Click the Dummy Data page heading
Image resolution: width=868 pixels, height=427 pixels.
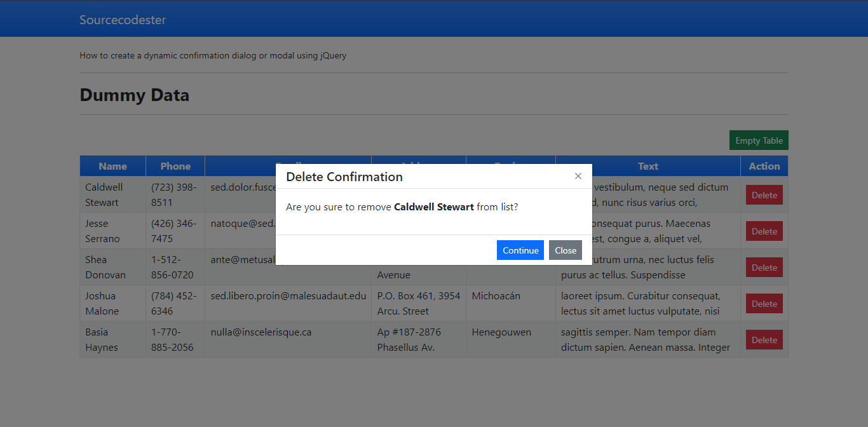pyautogui.click(x=134, y=95)
